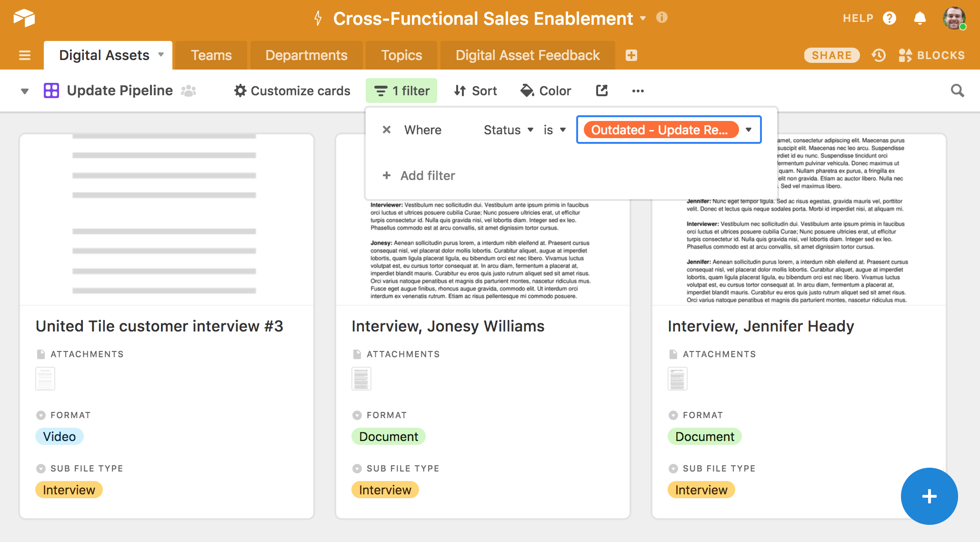The image size is (980, 542).
Task: Open attachment thumbnail on Jennifer Heady card
Action: (678, 379)
